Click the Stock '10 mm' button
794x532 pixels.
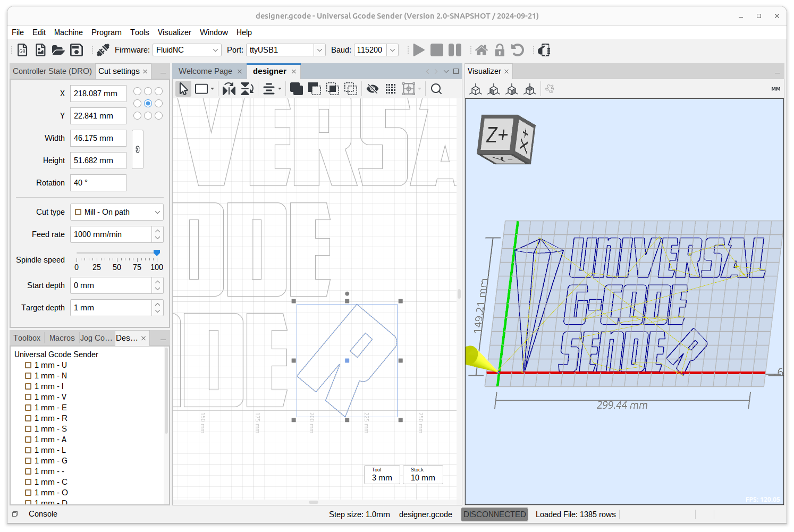(423, 474)
